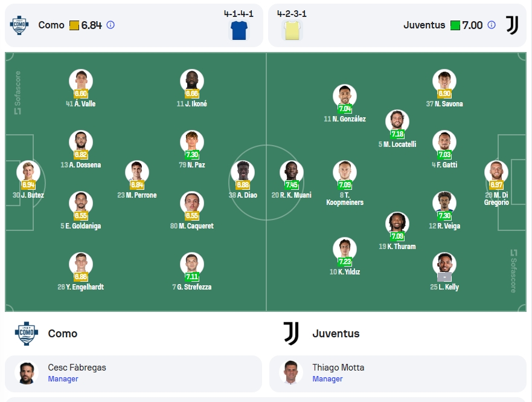Open N. Paz player avatar
Viewport: 532px width, 402px height.
(x=192, y=142)
